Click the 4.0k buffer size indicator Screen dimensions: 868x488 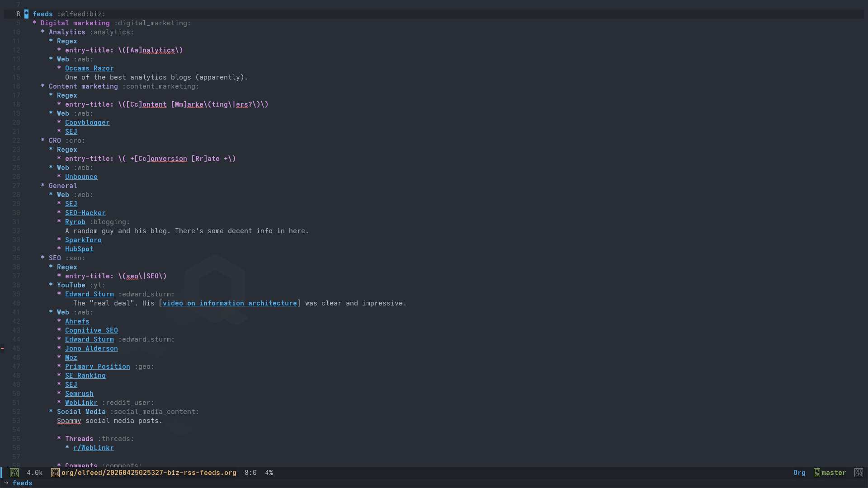point(35,473)
